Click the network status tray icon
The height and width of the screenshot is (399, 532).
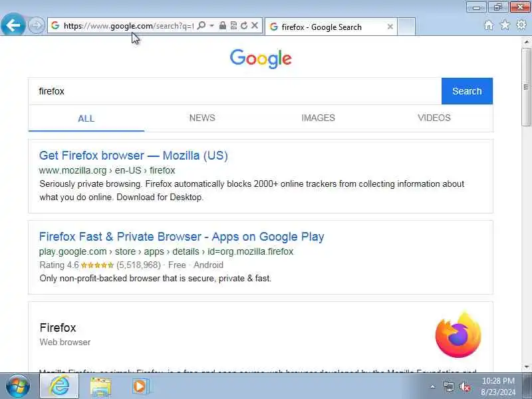448,386
